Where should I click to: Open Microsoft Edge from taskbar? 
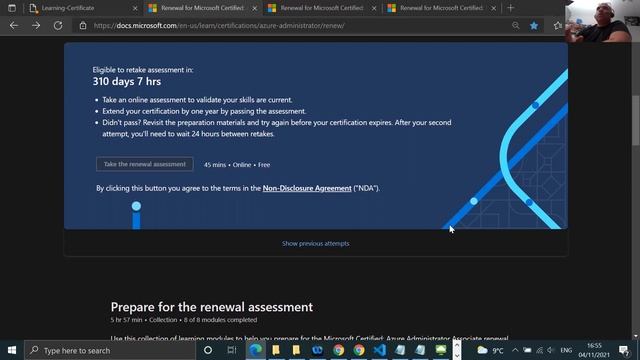(256, 350)
